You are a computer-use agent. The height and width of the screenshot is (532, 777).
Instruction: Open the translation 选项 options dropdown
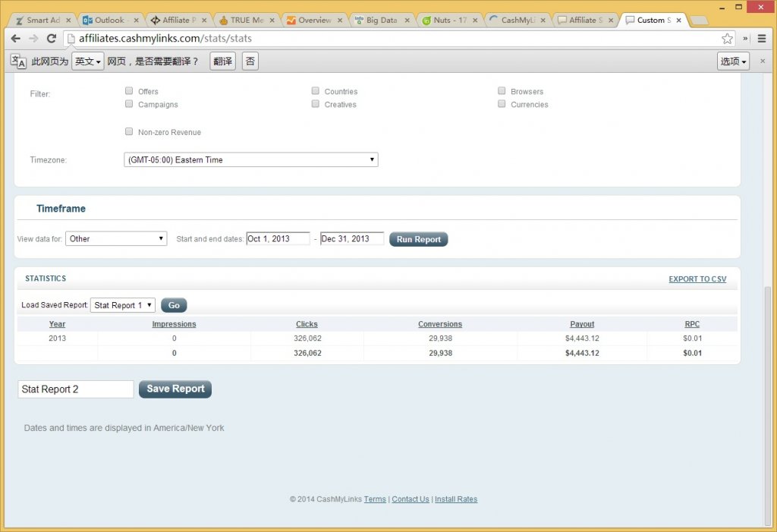(733, 61)
